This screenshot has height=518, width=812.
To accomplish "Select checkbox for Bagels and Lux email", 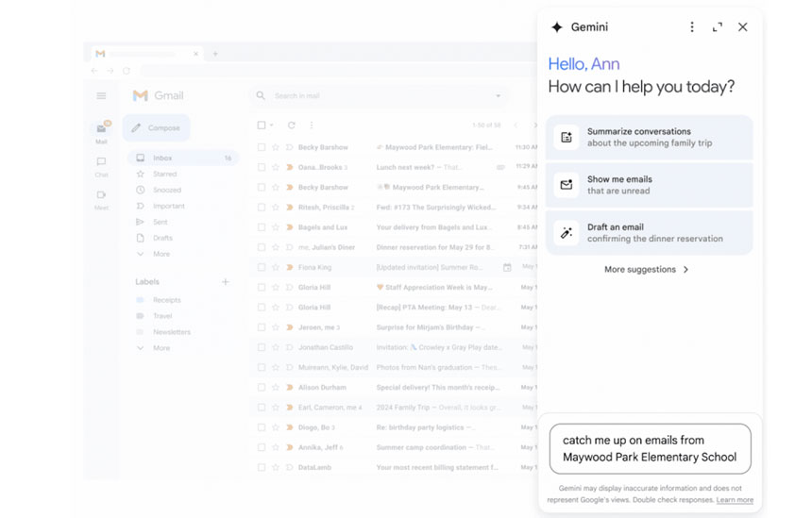I will point(262,227).
